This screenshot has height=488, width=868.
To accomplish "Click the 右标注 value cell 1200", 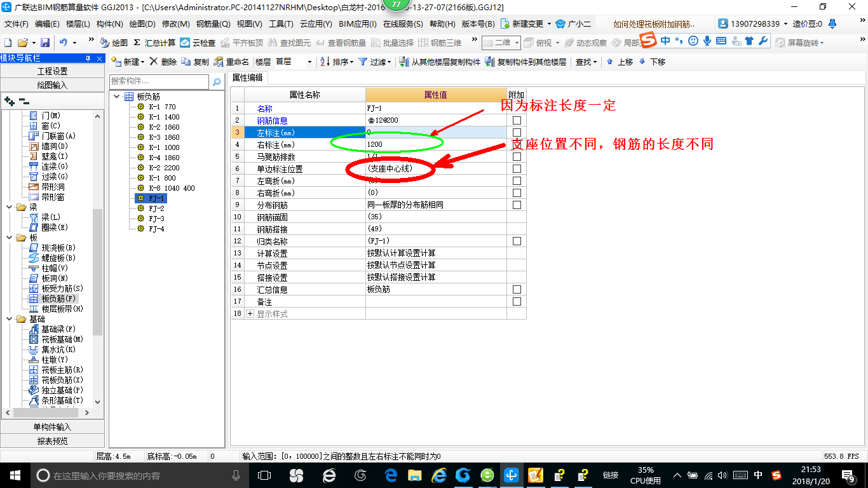I will point(436,144).
